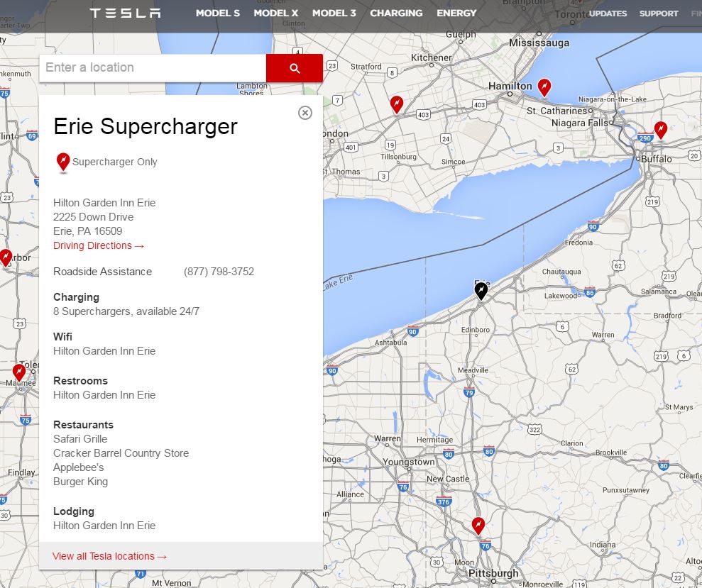
Task: Select the Supercharger pin west of Highway 403
Action: (397, 105)
